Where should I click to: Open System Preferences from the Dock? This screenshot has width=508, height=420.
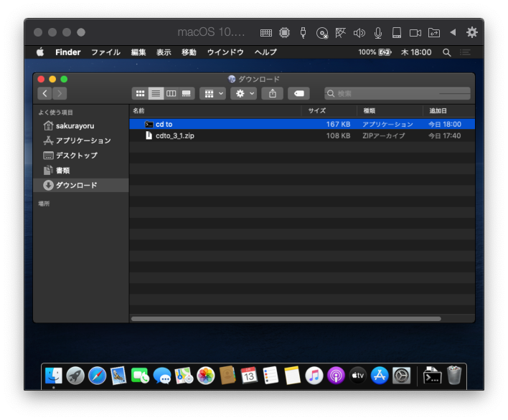[x=401, y=376]
